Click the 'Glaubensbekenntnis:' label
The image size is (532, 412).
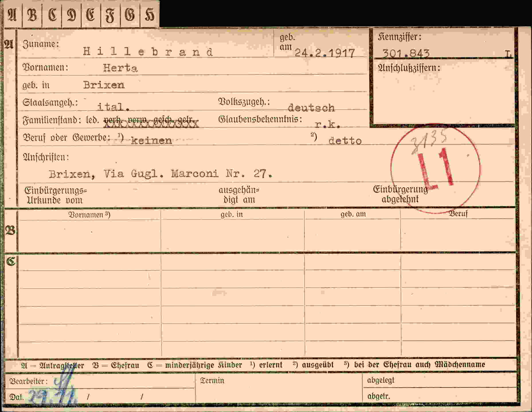[260, 119]
